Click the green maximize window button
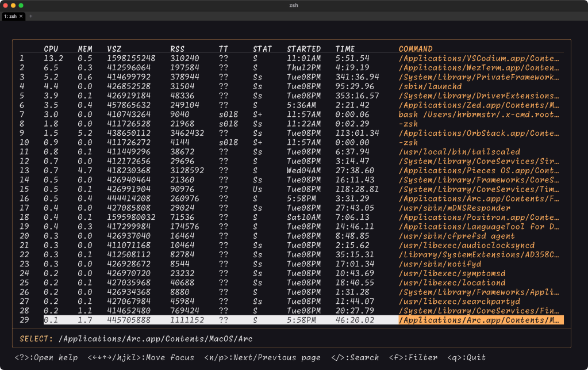588x370 pixels. click(x=21, y=5)
